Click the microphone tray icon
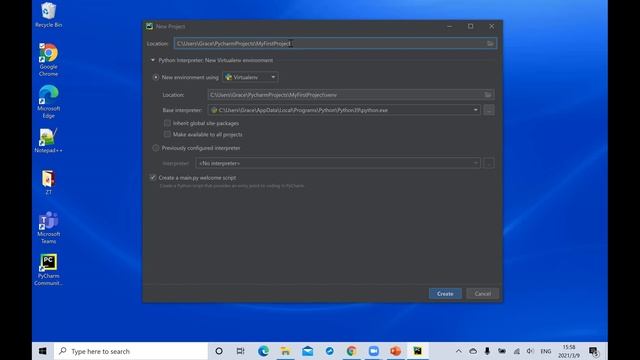 point(487,351)
